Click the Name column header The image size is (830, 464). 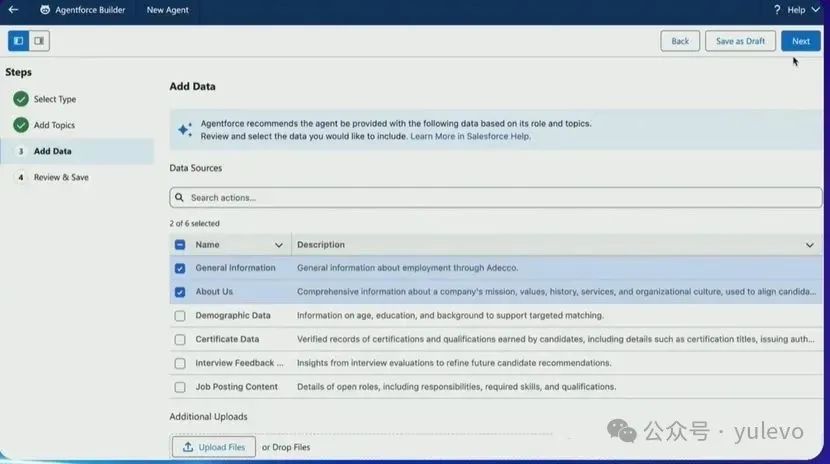pos(207,244)
